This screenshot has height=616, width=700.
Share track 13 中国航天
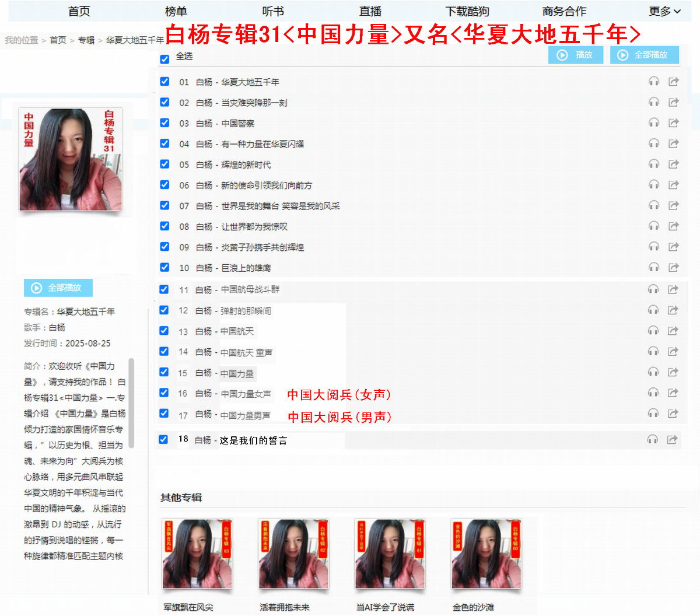(673, 331)
